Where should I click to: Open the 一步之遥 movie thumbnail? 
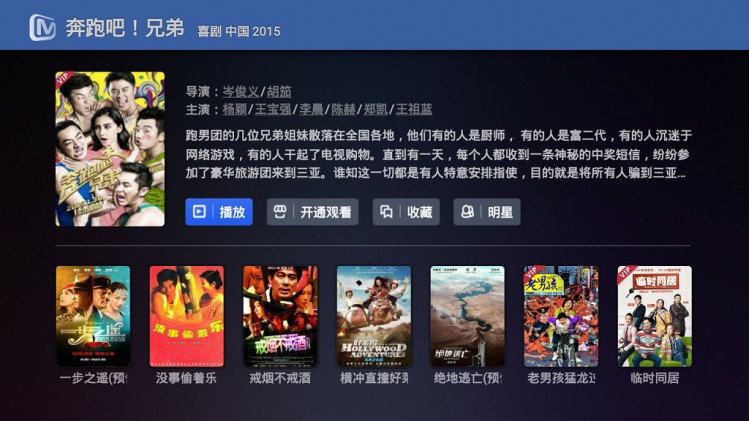[x=93, y=316]
